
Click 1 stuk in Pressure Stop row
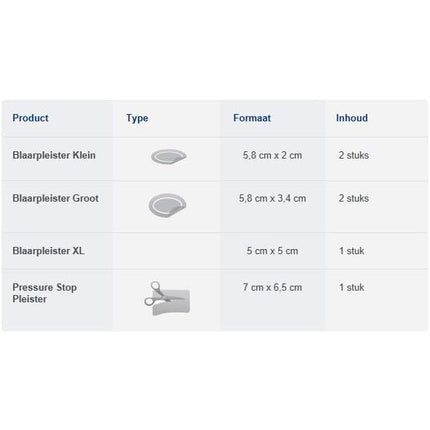[351, 287]
